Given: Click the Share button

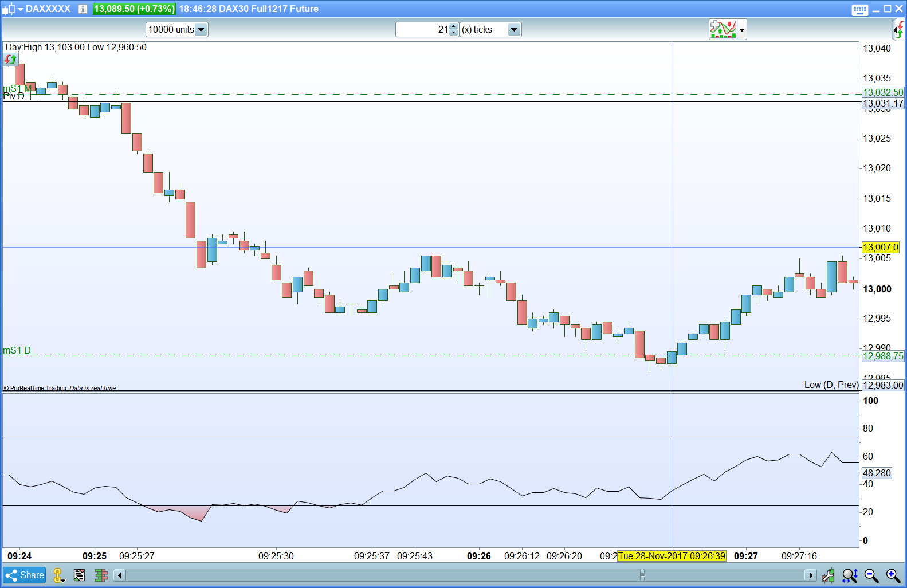Looking at the screenshot, I should [25, 575].
